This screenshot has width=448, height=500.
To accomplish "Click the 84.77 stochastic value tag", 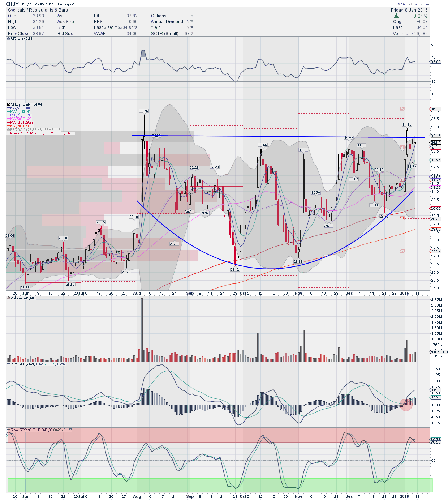I will coord(436,439).
